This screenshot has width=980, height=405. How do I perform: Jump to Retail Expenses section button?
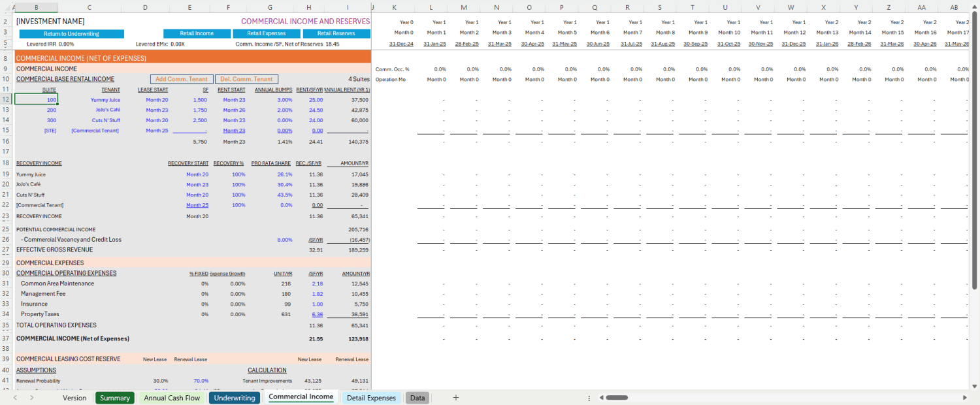pyautogui.click(x=266, y=33)
